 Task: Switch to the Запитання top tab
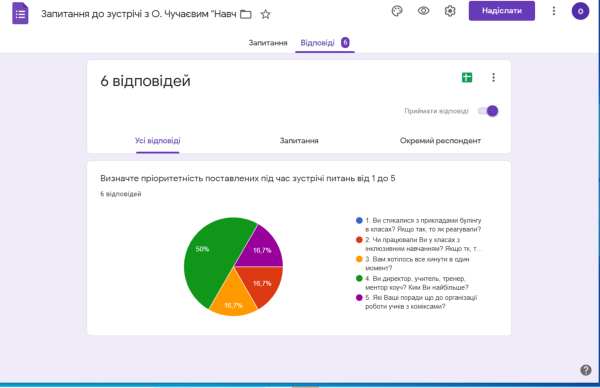[268, 43]
